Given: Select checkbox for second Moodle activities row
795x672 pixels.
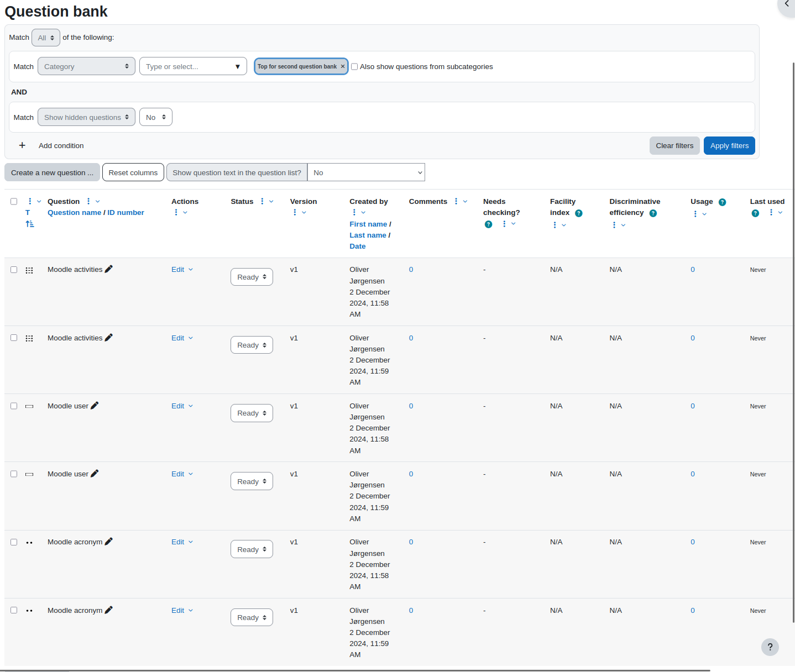Looking at the screenshot, I should click(14, 338).
